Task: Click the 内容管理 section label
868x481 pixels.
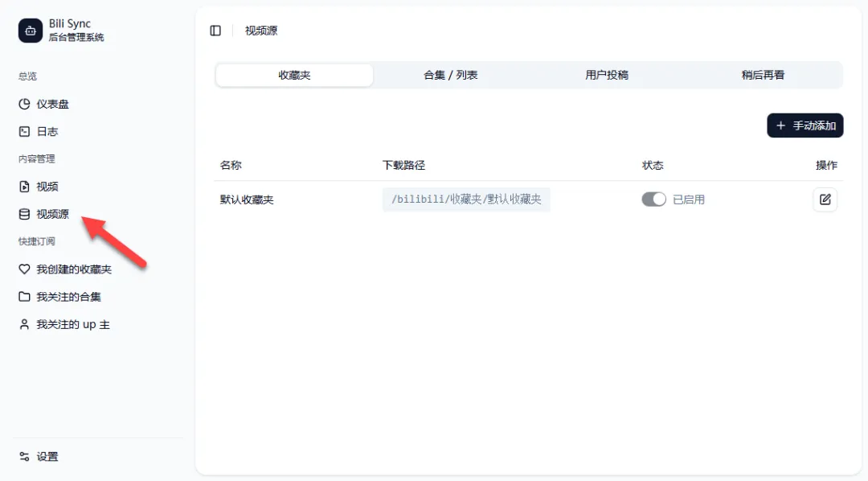Action: pos(36,159)
